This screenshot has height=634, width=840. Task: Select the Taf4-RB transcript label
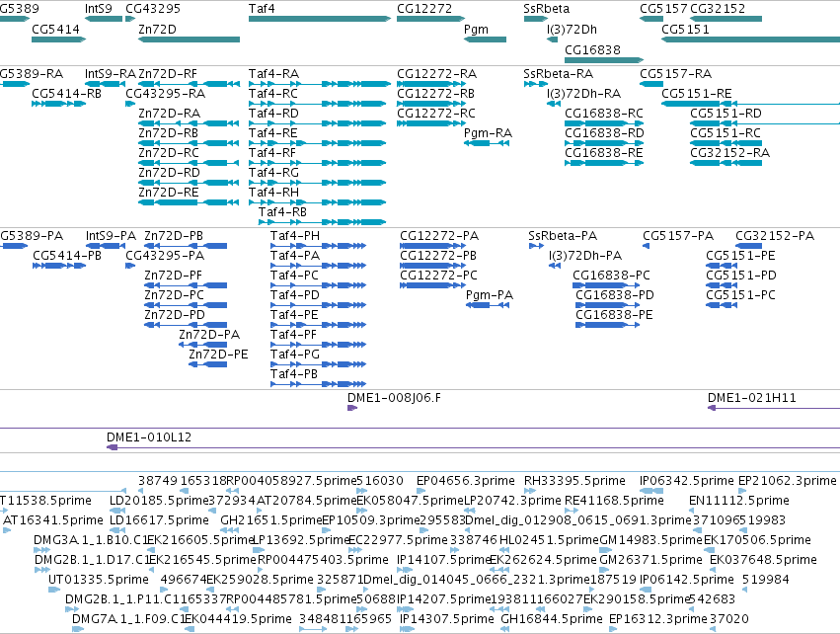[x=283, y=212]
